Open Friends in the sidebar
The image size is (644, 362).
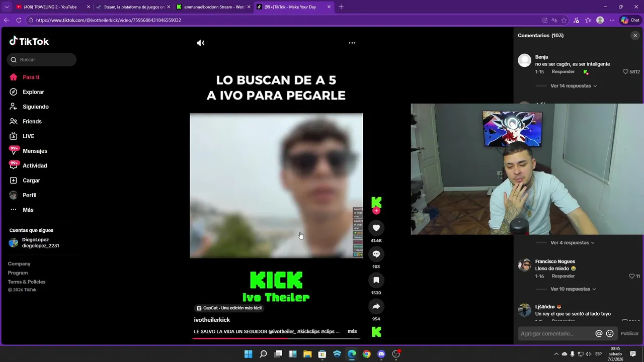[x=32, y=121]
